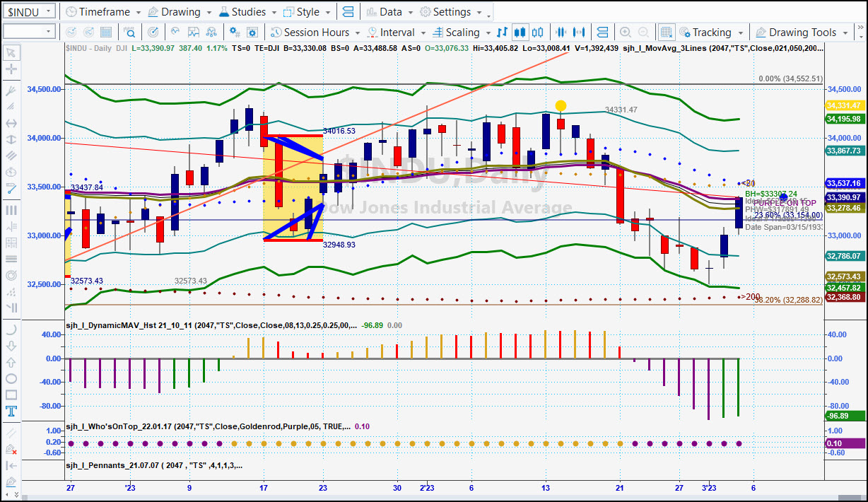Click the purple 0.10 indicator value tag
The width and height of the screenshot is (868, 502).
click(x=844, y=443)
